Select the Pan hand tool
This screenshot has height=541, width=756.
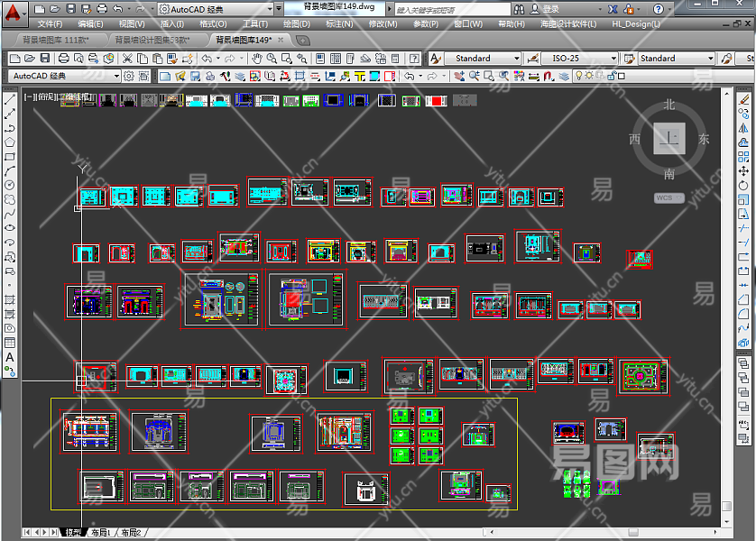pyautogui.click(x=256, y=58)
